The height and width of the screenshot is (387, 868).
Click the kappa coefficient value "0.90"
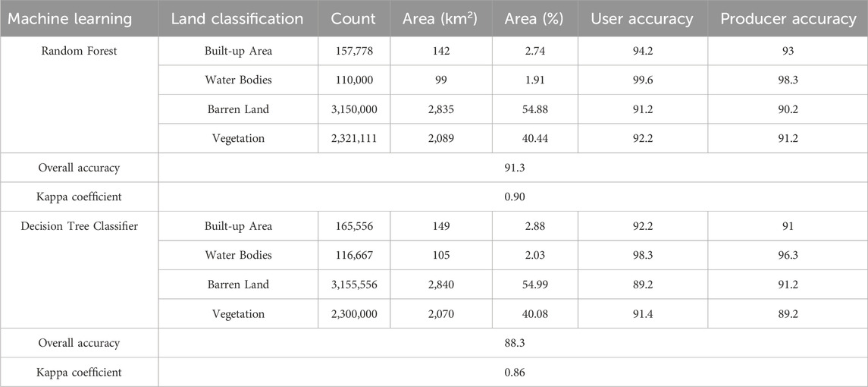pos(513,197)
